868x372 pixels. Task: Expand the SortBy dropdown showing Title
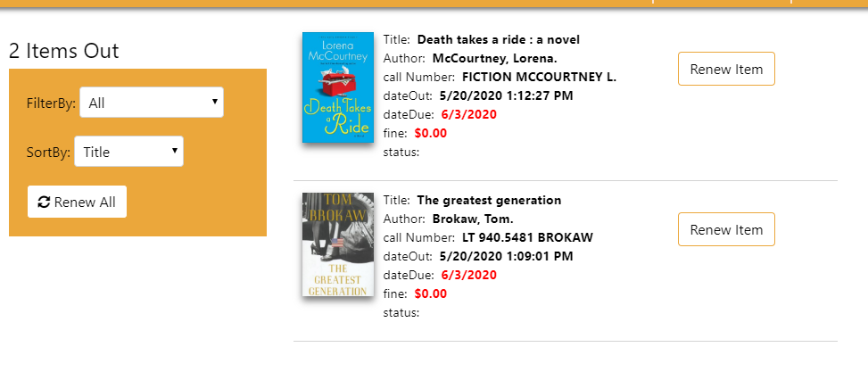coord(129,152)
